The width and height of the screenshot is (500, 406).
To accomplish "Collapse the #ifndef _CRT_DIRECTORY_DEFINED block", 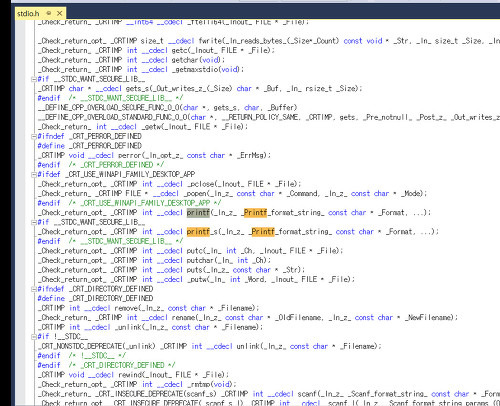I will (x=34, y=289).
